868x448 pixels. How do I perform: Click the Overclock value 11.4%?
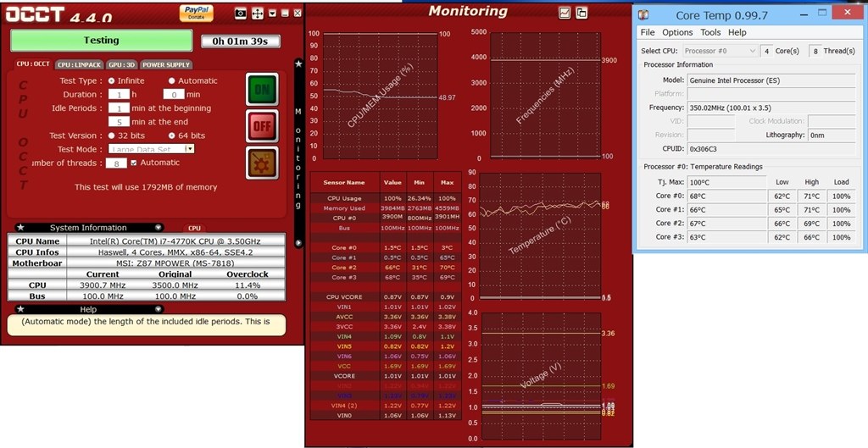[248, 285]
